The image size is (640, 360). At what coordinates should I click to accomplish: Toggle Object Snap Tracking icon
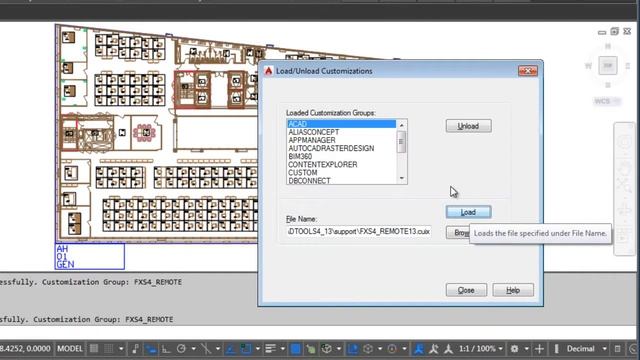(231, 349)
